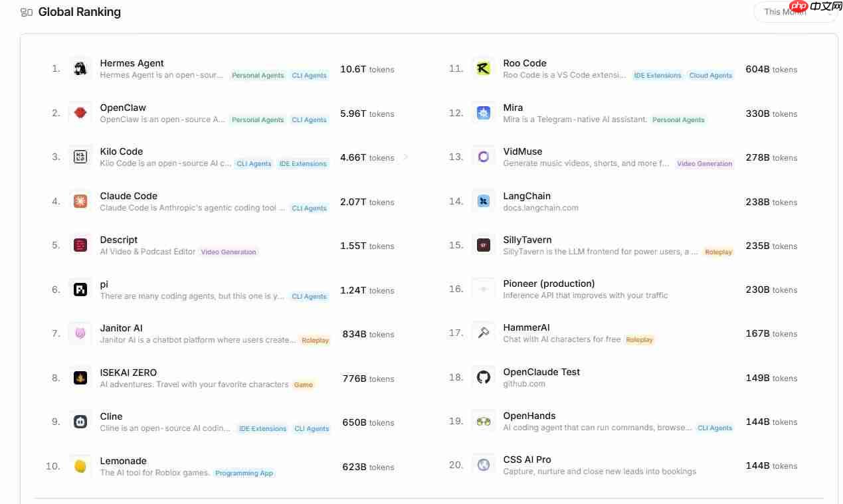
Task: Click the 604B tokens value for Roo Code
Action: 771,69
